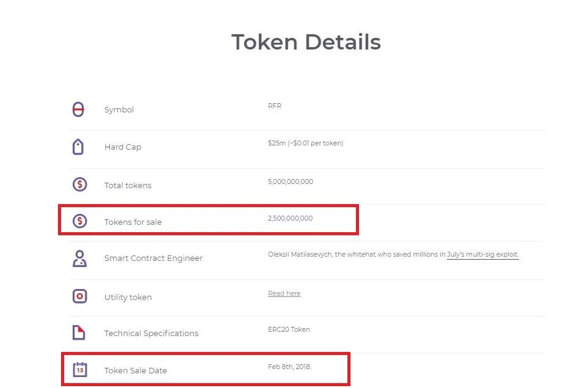Viewport: 588px width, 388px height.
Task: Click the 5,000,000,000 total tokens value
Action: [x=290, y=181]
